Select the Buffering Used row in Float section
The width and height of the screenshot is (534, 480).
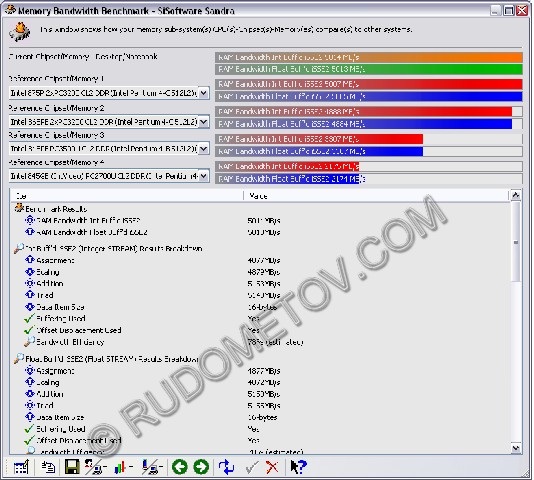pyautogui.click(x=61, y=429)
